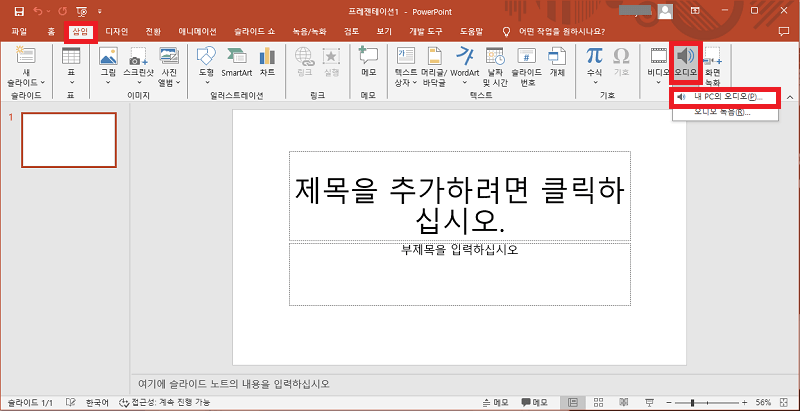Image resolution: width=800 pixels, height=411 pixels.
Task: Add a comment with the 메모 ribbon button
Action: 368,61
